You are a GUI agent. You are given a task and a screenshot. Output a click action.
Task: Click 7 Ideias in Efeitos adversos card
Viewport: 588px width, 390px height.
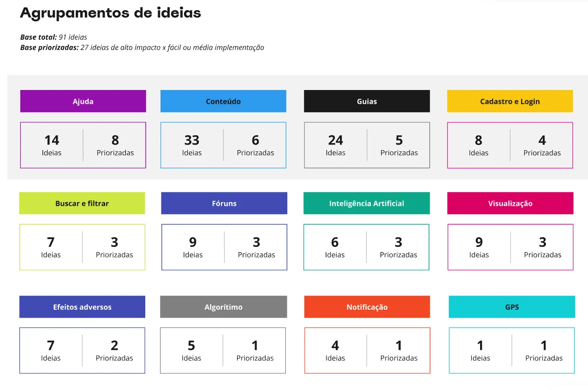pyautogui.click(x=51, y=350)
